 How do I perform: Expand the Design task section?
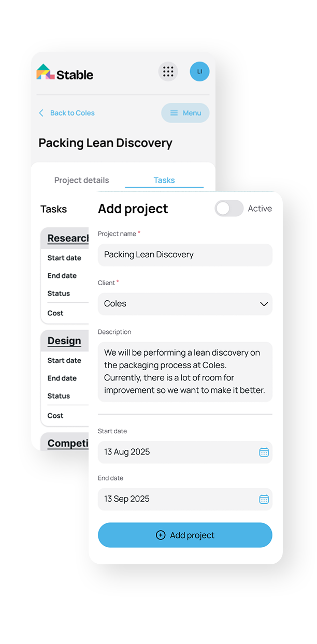coord(64,341)
